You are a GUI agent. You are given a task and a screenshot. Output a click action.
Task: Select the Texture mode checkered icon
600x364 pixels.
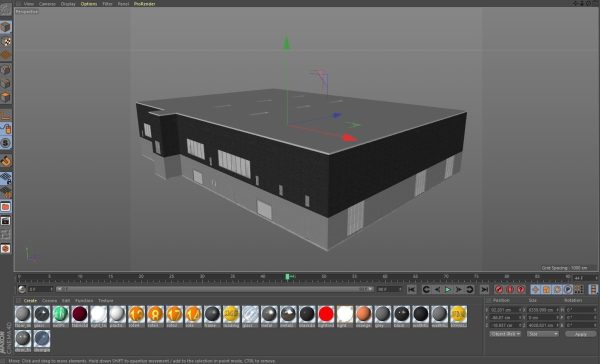pyautogui.click(x=5, y=41)
